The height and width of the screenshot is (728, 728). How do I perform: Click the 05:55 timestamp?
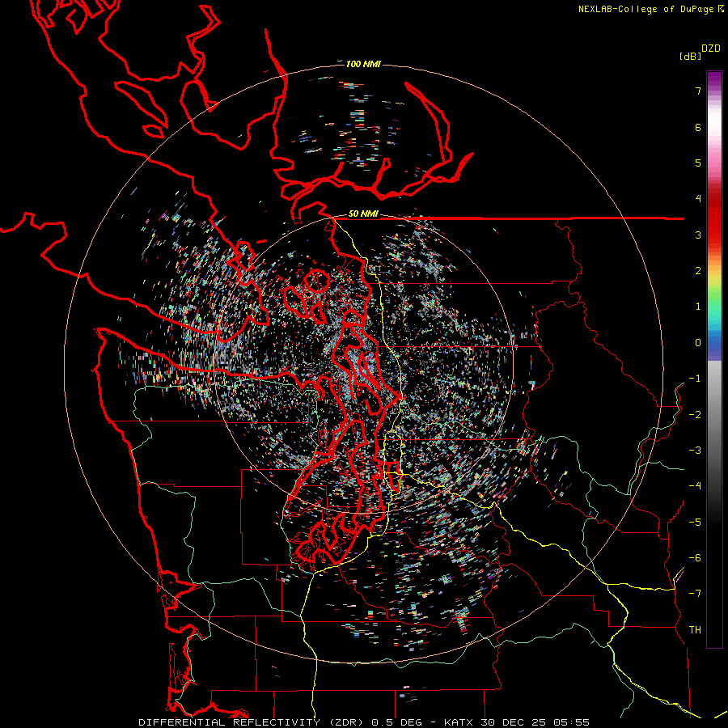click(x=572, y=722)
